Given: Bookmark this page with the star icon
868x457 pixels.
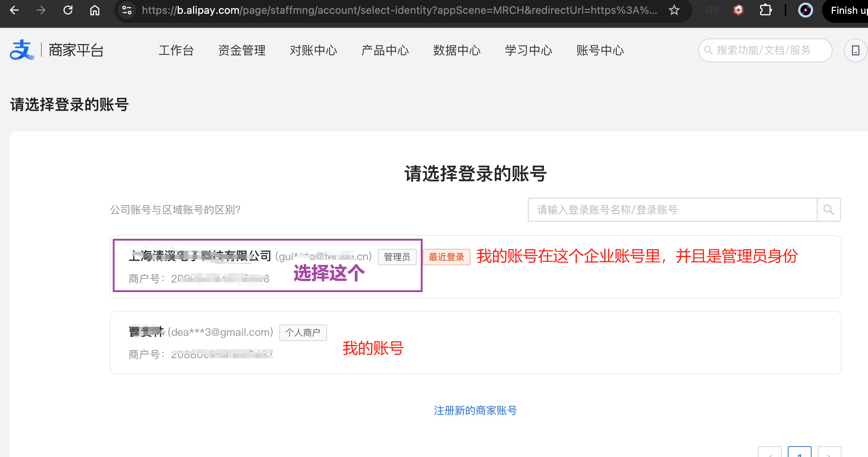Looking at the screenshot, I should tap(674, 10).
